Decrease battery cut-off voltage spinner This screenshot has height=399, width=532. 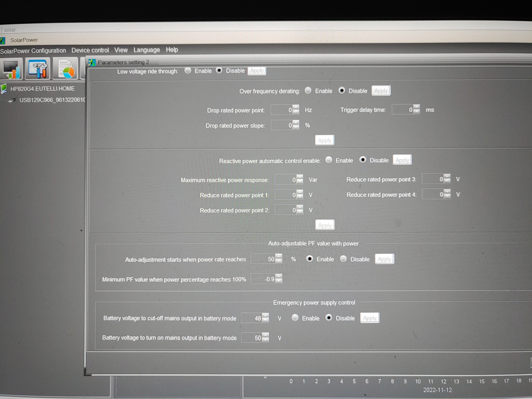(x=265, y=320)
